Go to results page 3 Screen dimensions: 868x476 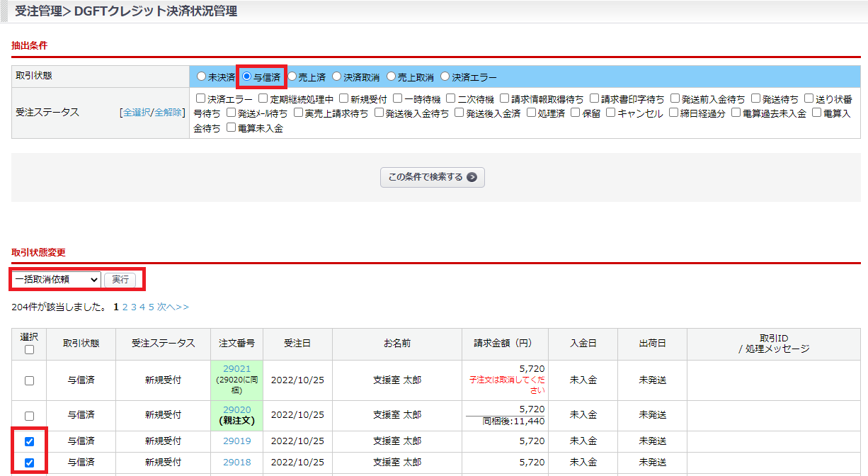coord(134,307)
